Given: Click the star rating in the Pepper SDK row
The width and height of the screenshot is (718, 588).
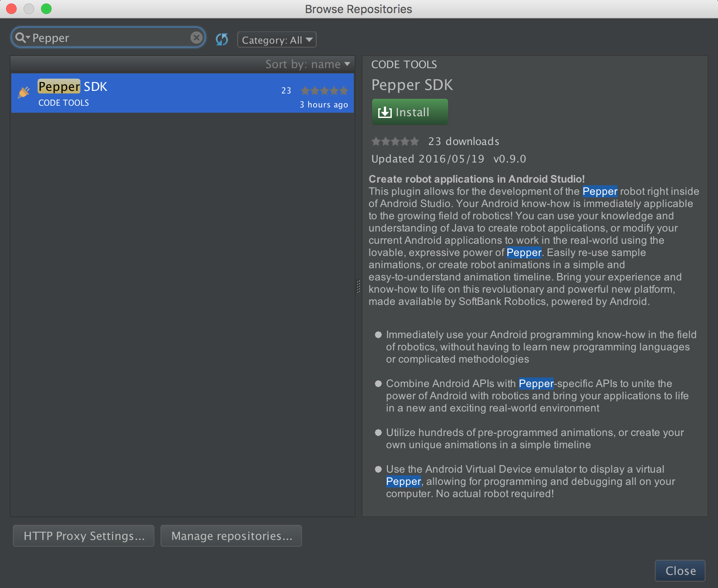Looking at the screenshot, I should coord(324,91).
